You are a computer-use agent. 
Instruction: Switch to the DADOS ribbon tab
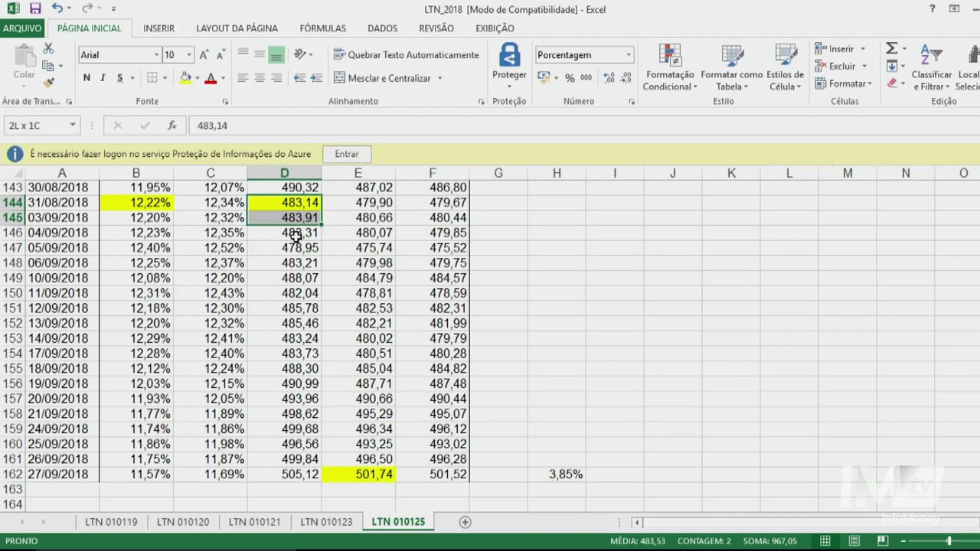(x=382, y=28)
